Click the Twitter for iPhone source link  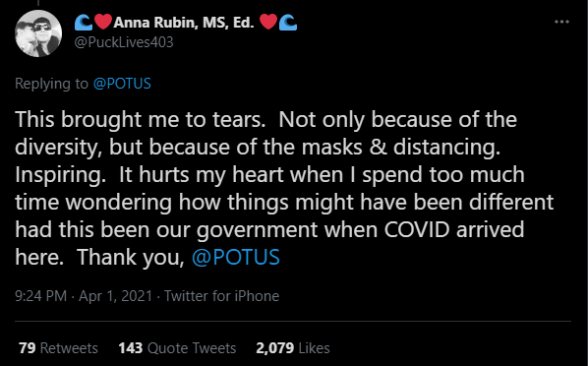pos(221,296)
